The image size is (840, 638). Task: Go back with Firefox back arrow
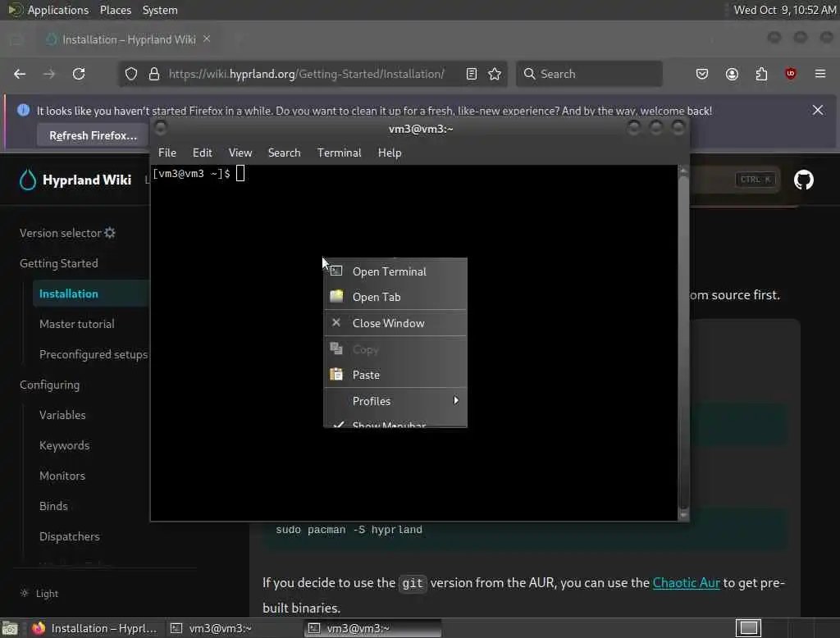[x=20, y=74]
